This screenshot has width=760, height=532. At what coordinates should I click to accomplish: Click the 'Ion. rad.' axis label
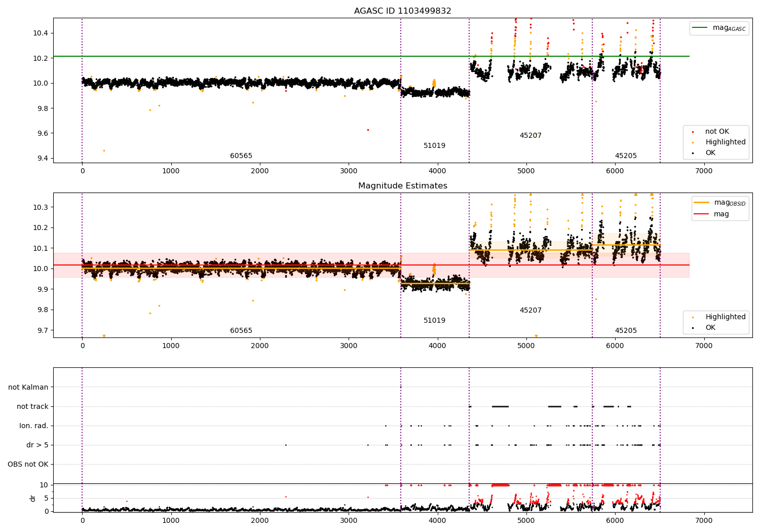tap(34, 426)
